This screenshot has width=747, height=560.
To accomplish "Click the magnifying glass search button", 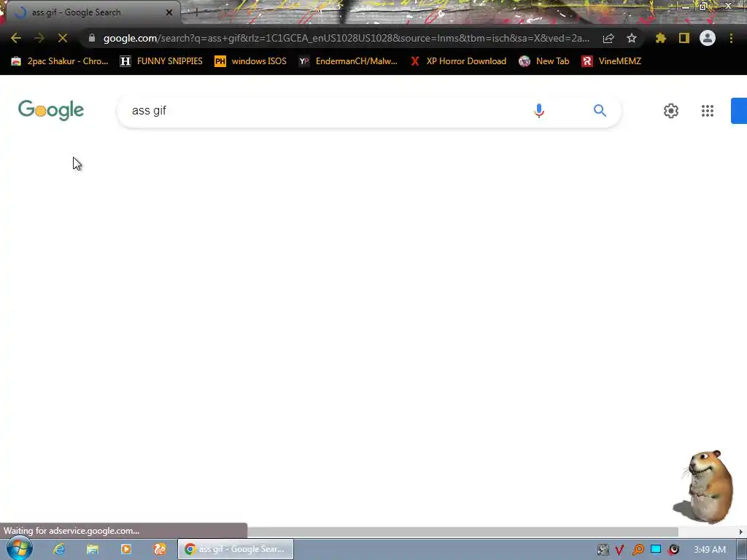I will click(x=600, y=111).
